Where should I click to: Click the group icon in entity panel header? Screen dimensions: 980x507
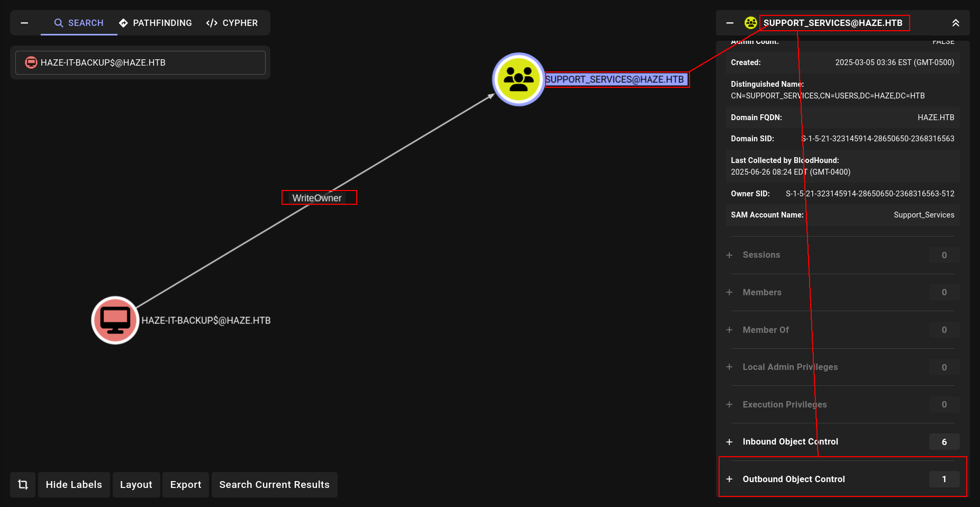coord(750,23)
